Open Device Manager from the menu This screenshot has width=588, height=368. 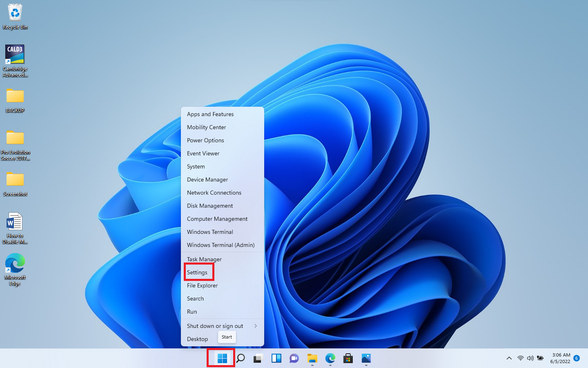[223, 180]
